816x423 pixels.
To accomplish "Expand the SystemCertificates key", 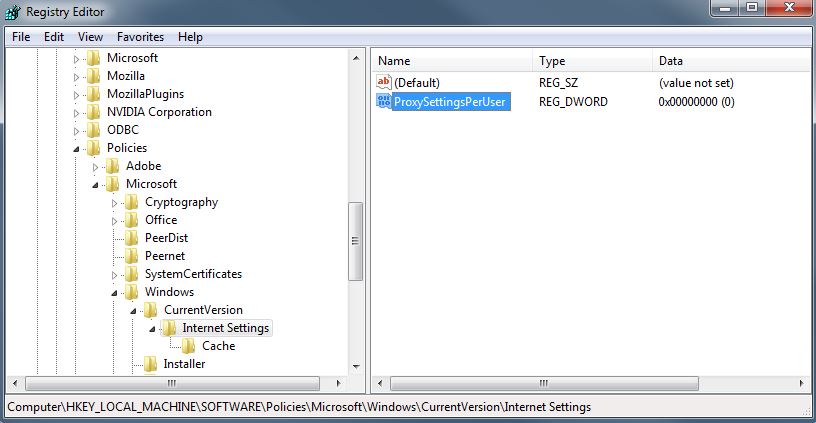I will pos(114,275).
